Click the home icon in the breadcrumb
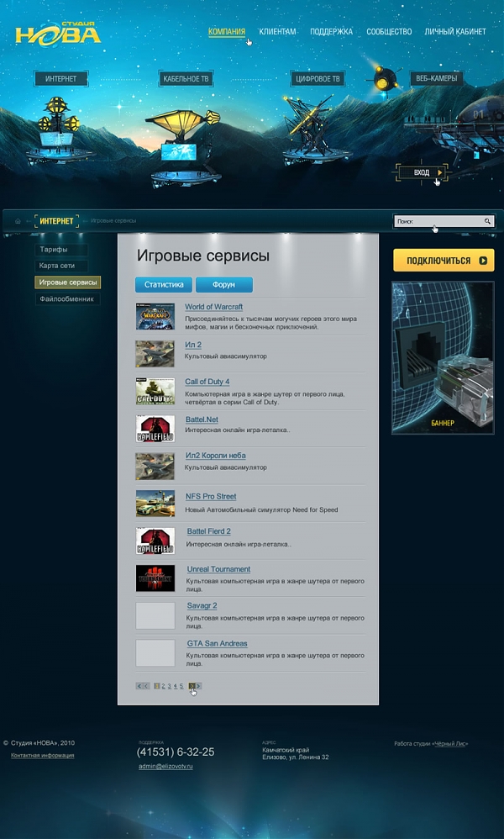This screenshot has height=839, width=504. click(18, 221)
